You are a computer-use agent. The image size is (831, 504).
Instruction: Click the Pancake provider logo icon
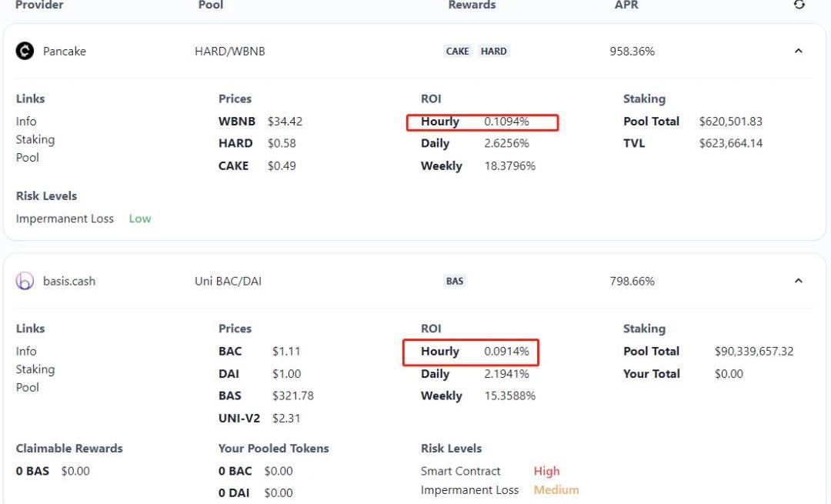click(25, 52)
